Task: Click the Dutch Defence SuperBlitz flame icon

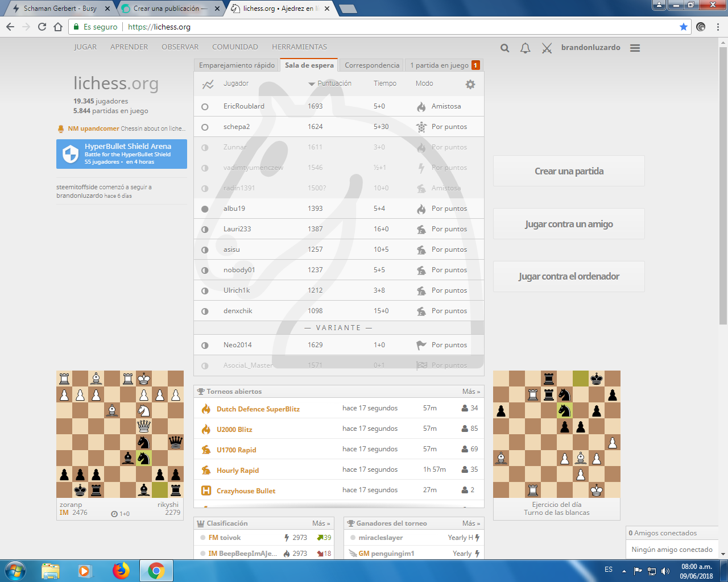Action: pos(206,409)
